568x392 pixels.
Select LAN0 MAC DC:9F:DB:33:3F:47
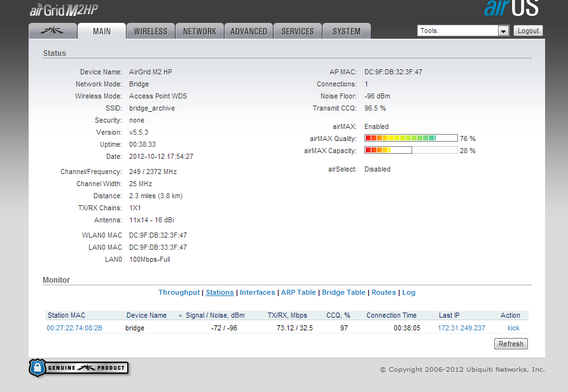point(158,247)
